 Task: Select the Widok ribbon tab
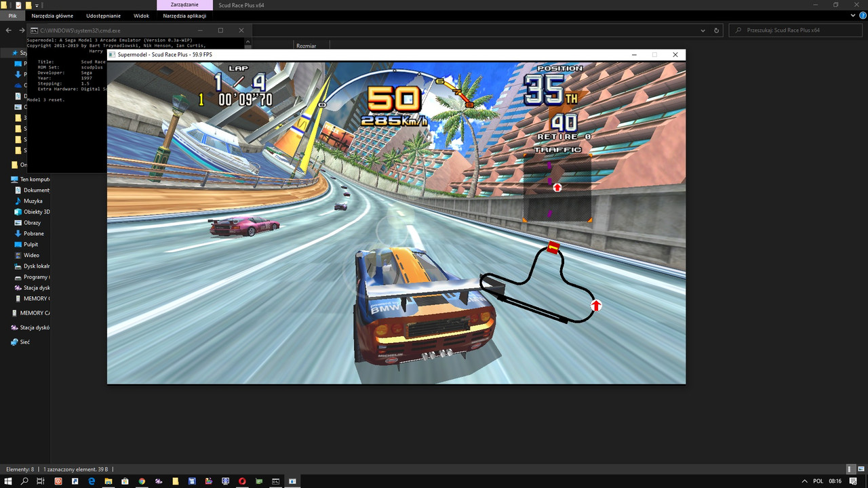[x=142, y=16]
